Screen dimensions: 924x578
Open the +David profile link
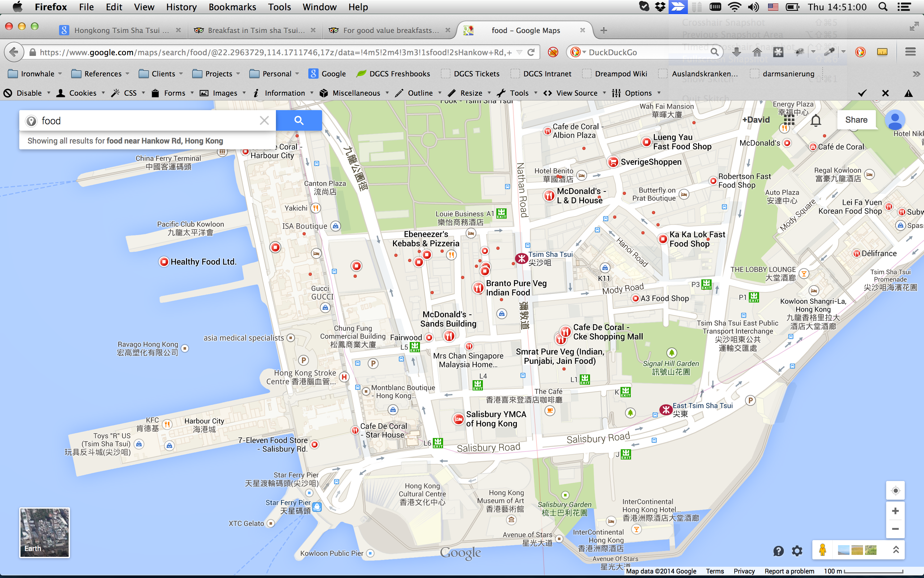756,120
